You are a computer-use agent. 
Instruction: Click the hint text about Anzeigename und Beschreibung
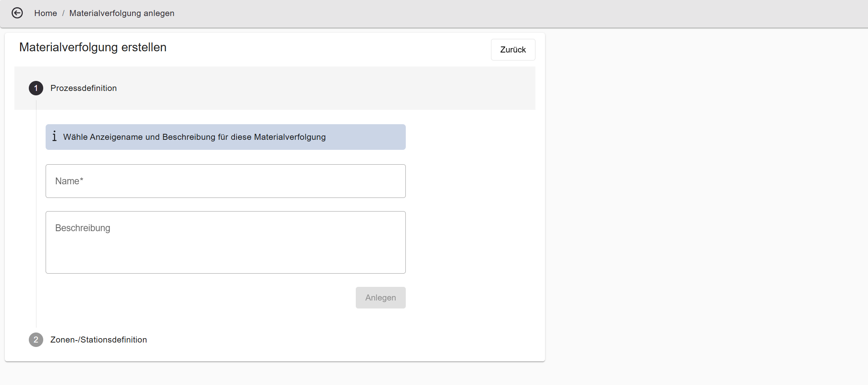point(194,137)
